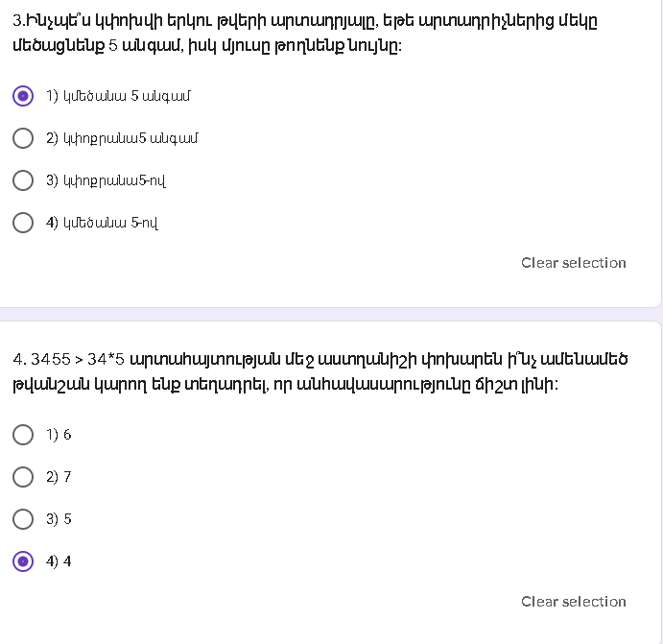
Task: Mark radio circle beside '4) կմեծանա 5-ով'
Action: tap(23, 223)
